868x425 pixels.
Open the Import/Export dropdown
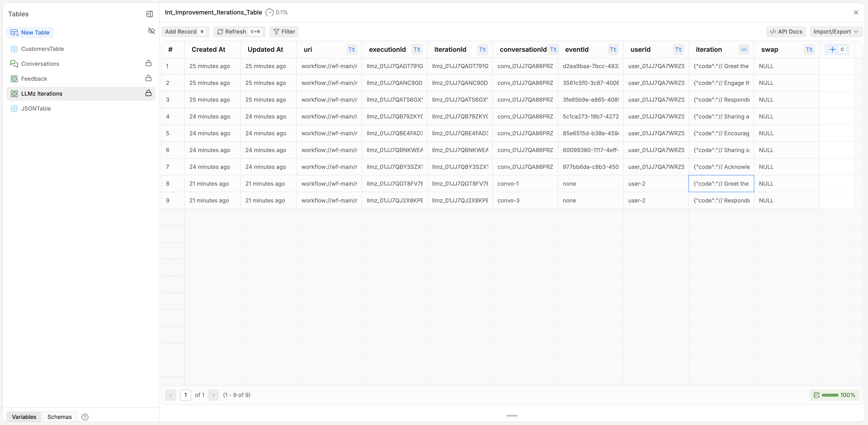tap(836, 32)
